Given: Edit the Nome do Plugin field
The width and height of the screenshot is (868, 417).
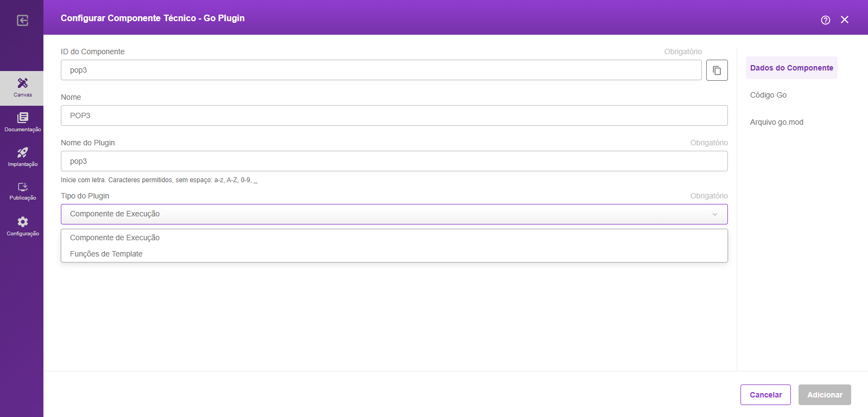Looking at the screenshot, I should click(394, 161).
